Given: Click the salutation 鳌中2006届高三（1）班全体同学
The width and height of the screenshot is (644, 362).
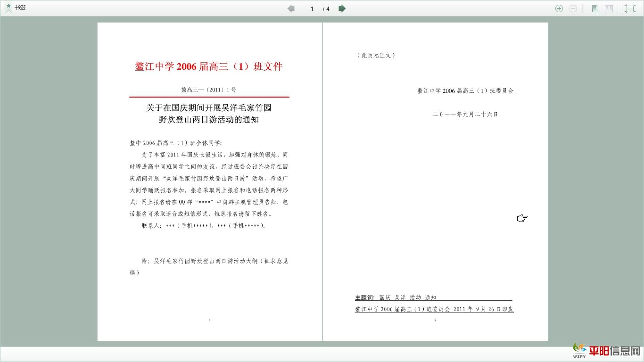Looking at the screenshot, I should [175, 143].
